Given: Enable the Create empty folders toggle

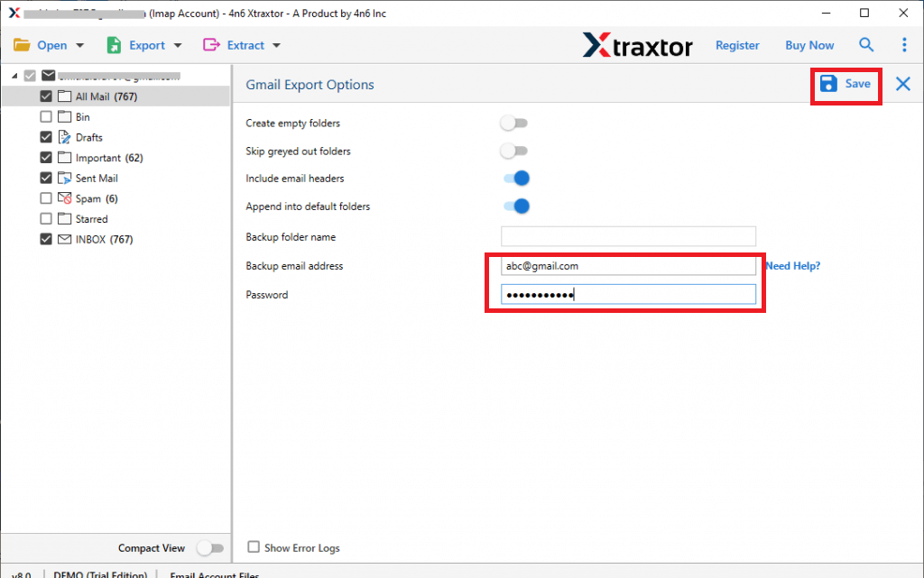Looking at the screenshot, I should (514, 123).
